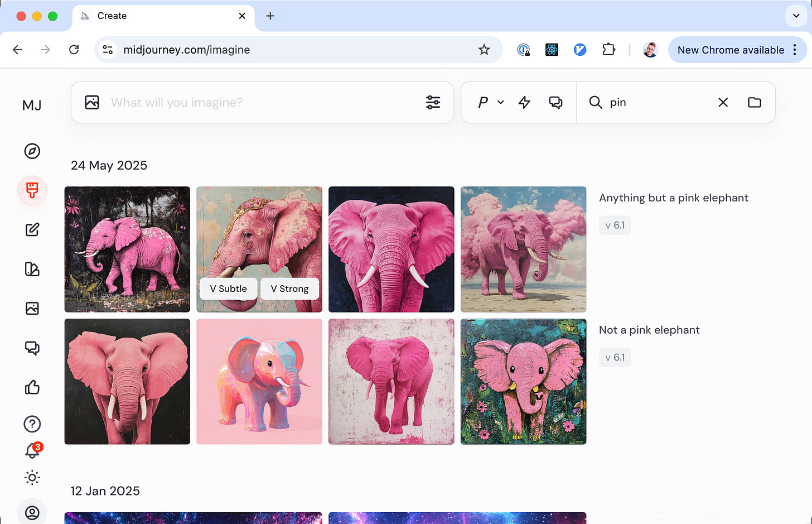Image resolution: width=812 pixels, height=524 pixels.
Task: Select the Create paintbrush icon in sidebar
Action: (32, 190)
